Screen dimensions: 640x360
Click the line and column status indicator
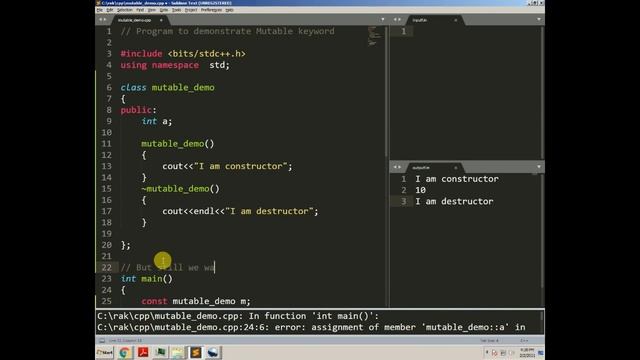(125, 340)
